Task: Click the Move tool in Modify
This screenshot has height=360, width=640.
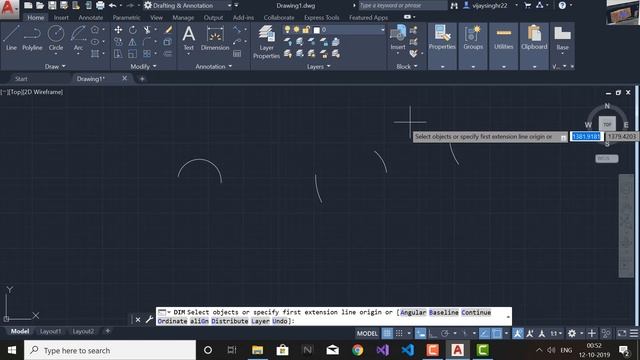Action: tap(118, 30)
